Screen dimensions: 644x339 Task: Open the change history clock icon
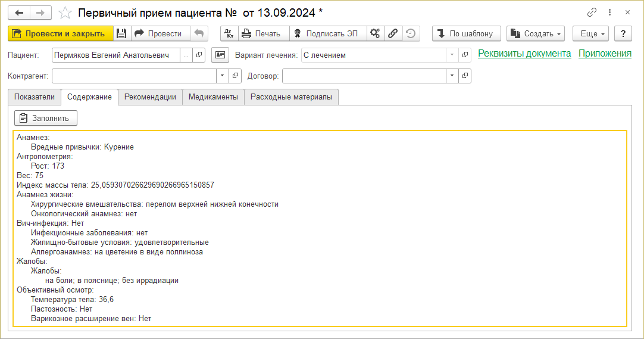(x=411, y=34)
